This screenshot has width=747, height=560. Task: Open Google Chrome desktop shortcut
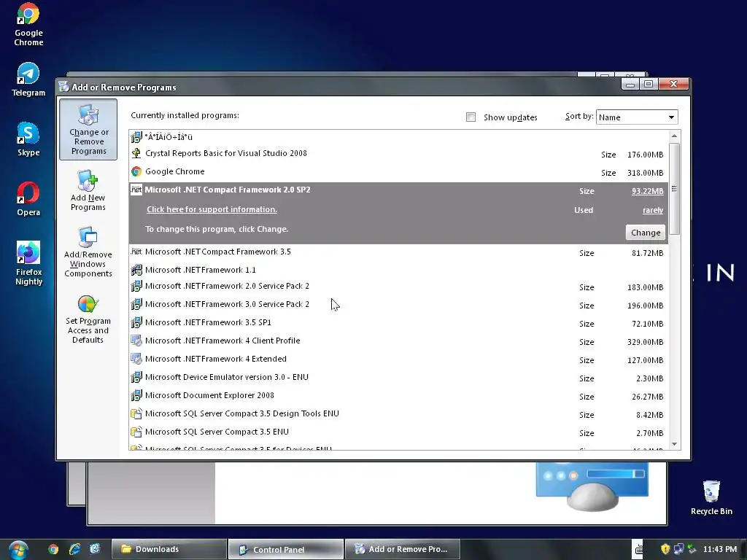tap(28, 24)
